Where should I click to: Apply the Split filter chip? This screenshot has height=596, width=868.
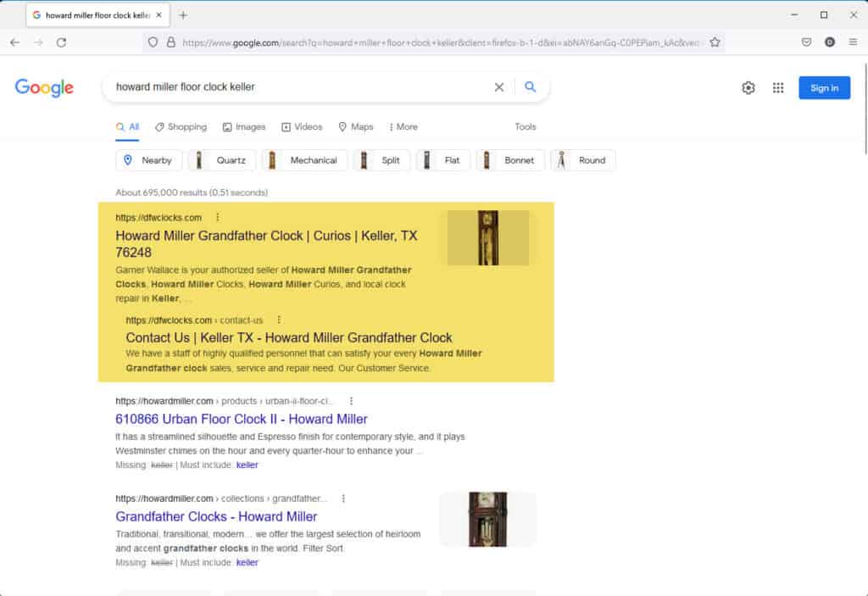pyautogui.click(x=381, y=160)
